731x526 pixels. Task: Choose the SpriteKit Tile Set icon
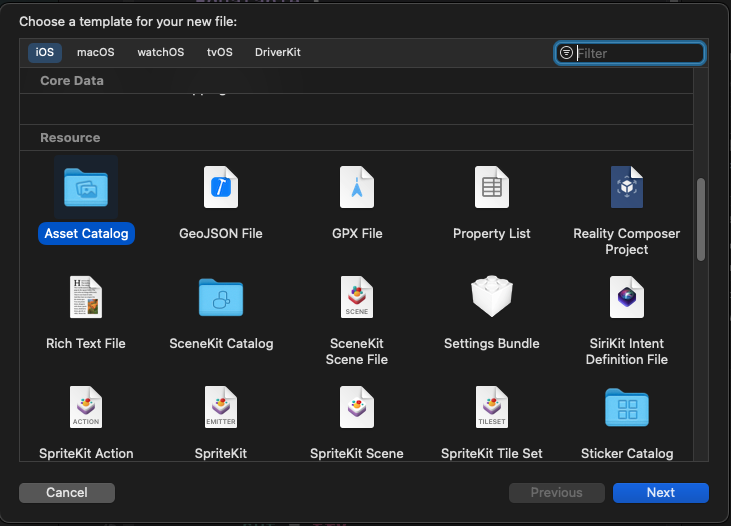(492, 407)
